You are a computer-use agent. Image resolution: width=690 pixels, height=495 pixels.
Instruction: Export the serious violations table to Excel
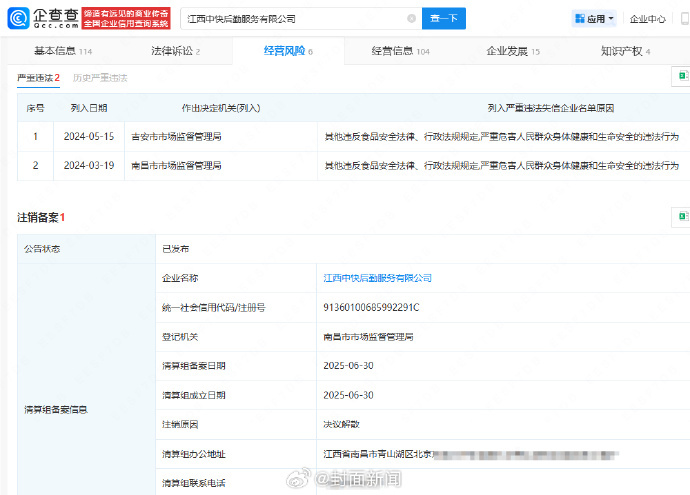click(683, 76)
